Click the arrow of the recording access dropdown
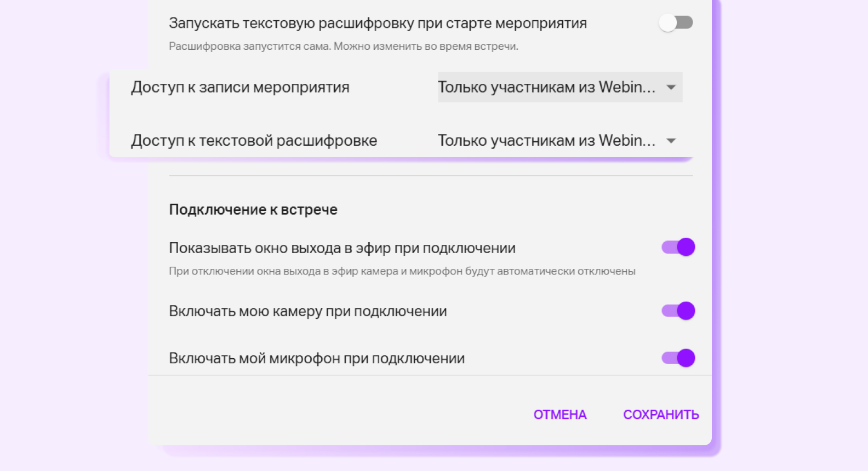The height and width of the screenshot is (471, 868). coord(671,88)
